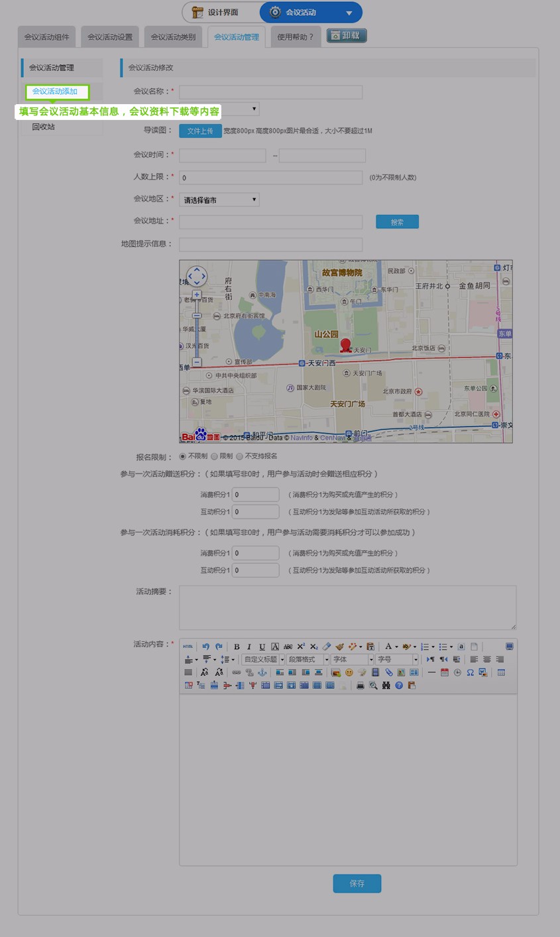Screen dimensions: 560x937
Task: Click the printer icon in editor toolbar
Action: tap(361, 686)
